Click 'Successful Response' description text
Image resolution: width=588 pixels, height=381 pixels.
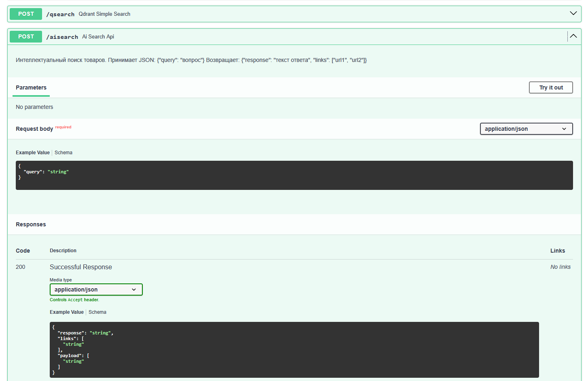click(x=81, y=267)
